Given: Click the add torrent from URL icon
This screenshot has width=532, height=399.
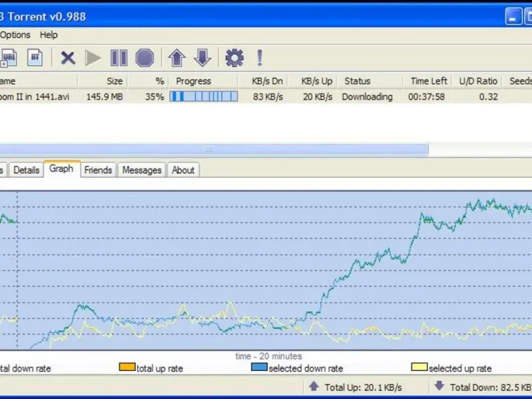Looking at the screenshot, I should 8,58.
